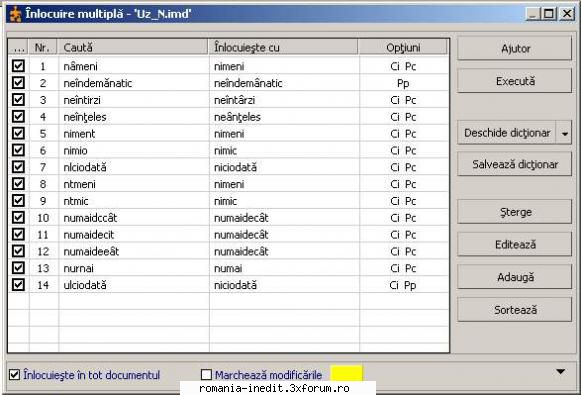
Task: Select search term ntmic
Action: pos(76,201)
